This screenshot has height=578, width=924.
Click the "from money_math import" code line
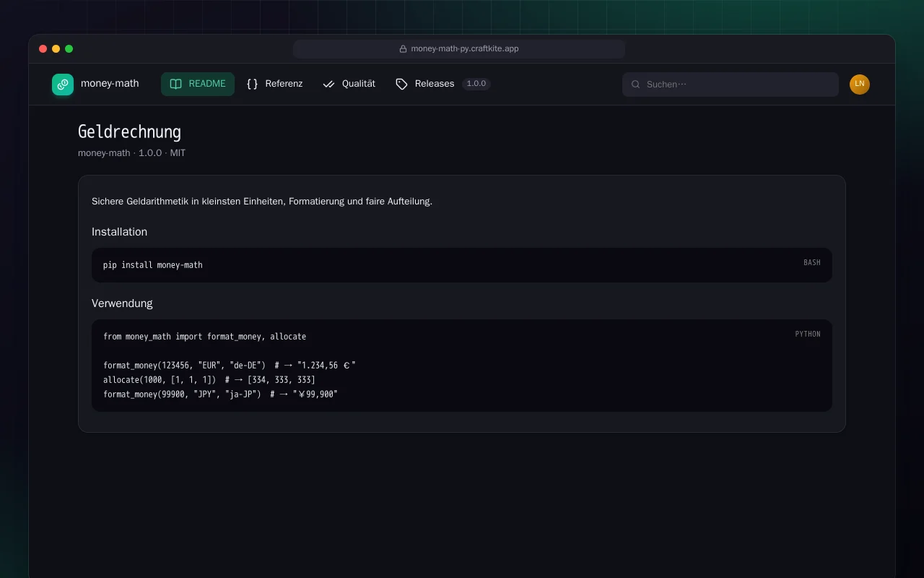click(x=205, y=337)
